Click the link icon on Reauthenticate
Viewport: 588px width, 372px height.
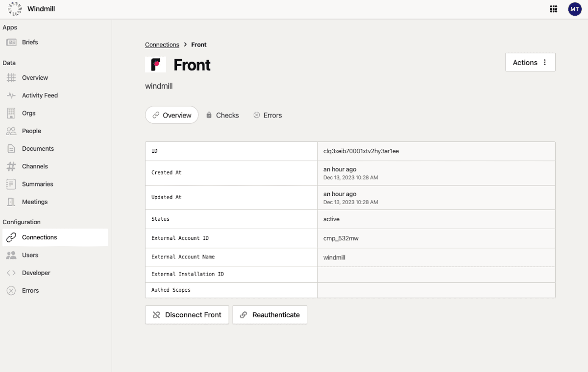click(244, 315)
